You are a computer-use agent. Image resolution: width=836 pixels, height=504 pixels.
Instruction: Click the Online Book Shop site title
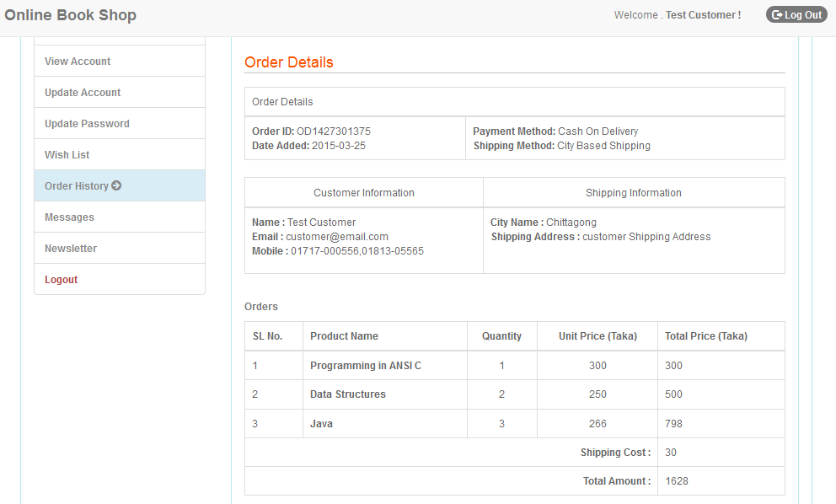(70, 15)
